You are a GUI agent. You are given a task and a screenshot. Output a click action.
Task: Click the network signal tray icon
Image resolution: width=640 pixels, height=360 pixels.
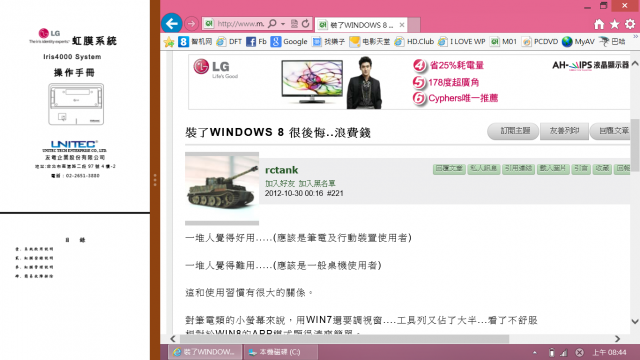[564, 352]
